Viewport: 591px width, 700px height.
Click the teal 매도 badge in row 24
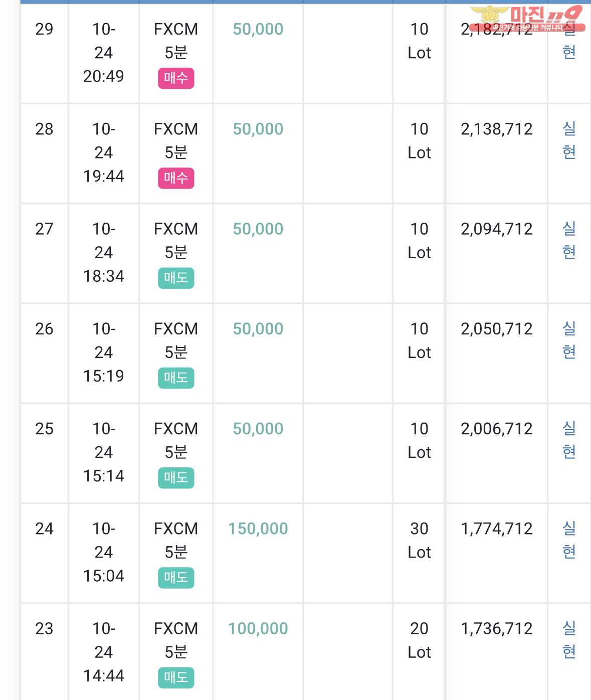coord(176,577)
